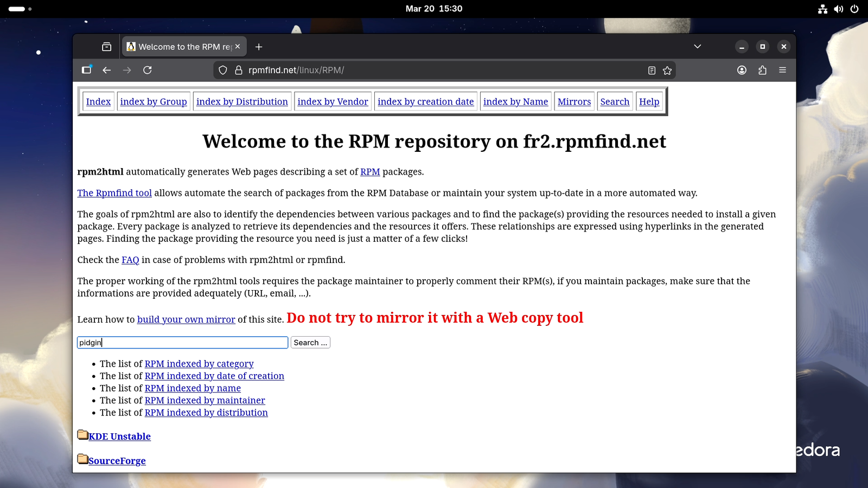Image resolution: width=868 pixels, height=488 pixels.
Task: Open the extensions puzzle icon
Action: (762, 70)
